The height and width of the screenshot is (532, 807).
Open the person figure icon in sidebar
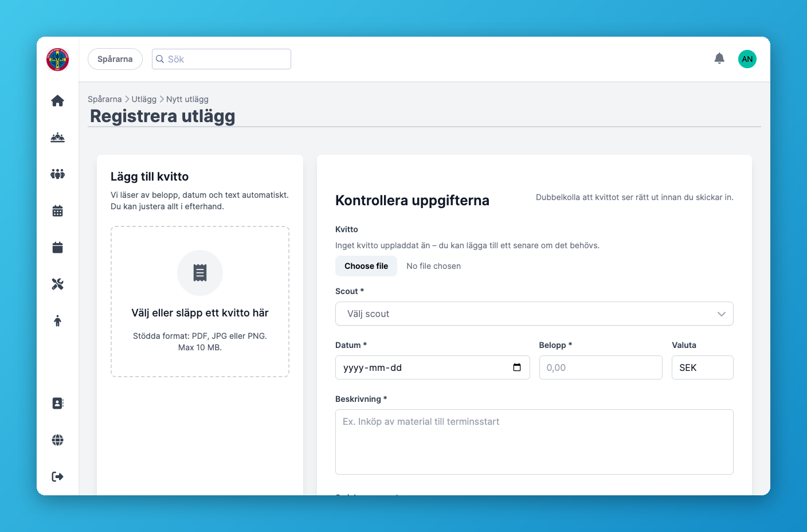click(58, 321)
